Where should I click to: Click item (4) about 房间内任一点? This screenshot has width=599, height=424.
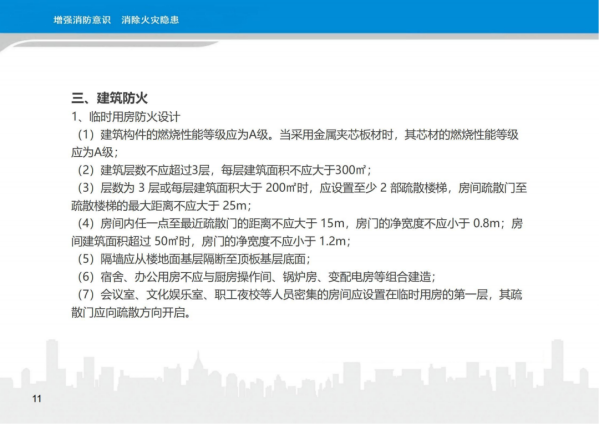tap(300, 223)
